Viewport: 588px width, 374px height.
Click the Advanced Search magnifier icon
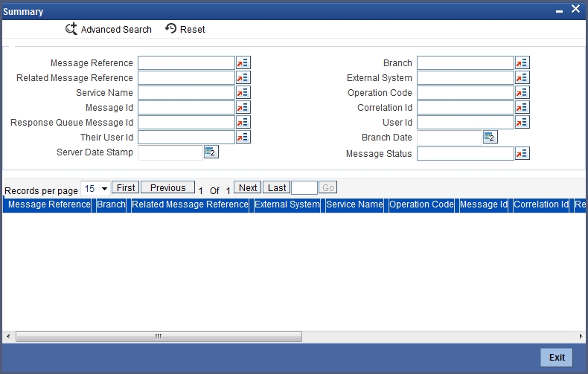[71, 29]
